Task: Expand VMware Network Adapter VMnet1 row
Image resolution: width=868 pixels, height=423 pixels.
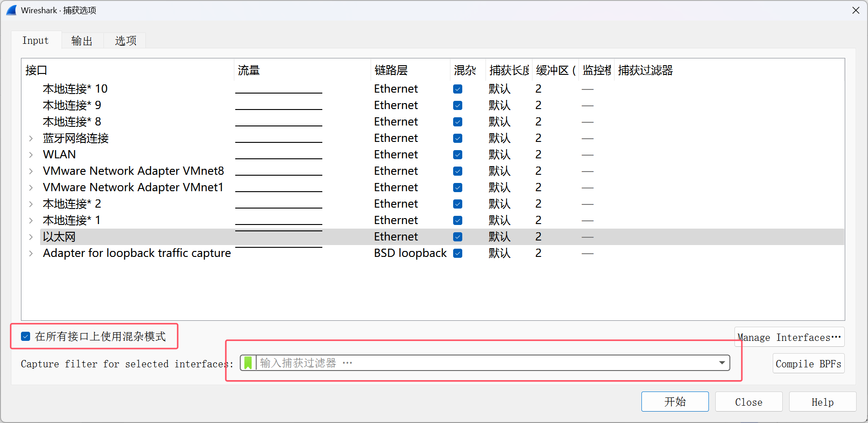Action: [31, 188]
